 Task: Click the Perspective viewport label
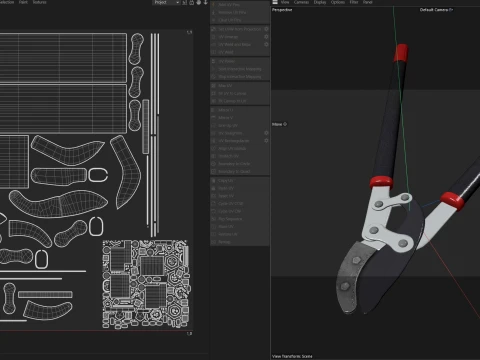(x=282, y=10)
